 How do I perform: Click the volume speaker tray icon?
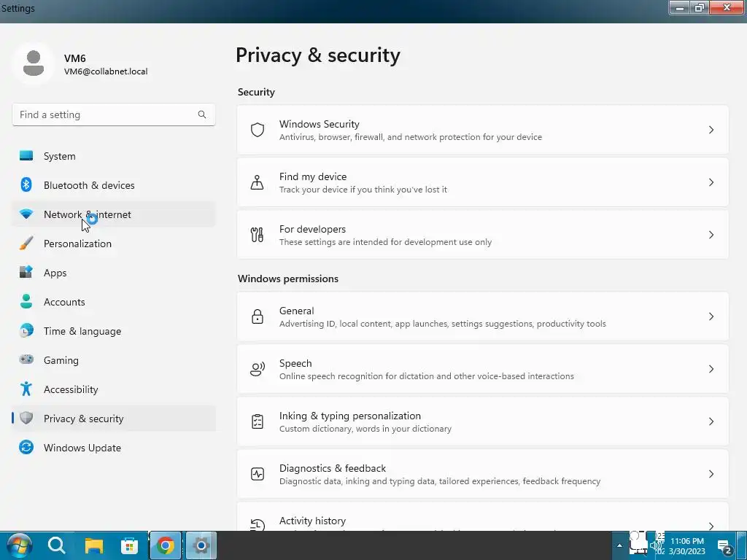click(x=655, y=546)
